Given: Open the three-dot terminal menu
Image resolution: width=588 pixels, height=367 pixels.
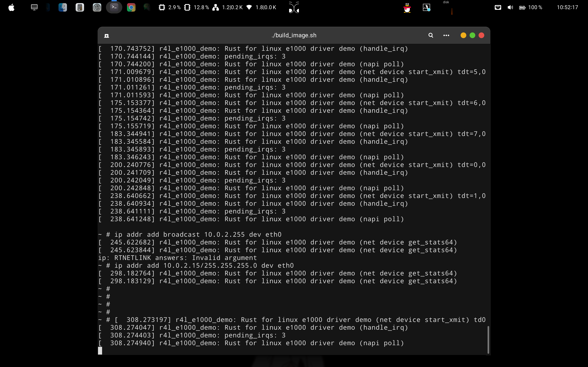Looking at the screenshot, I should pyautogui.click(x=446, y=35).
